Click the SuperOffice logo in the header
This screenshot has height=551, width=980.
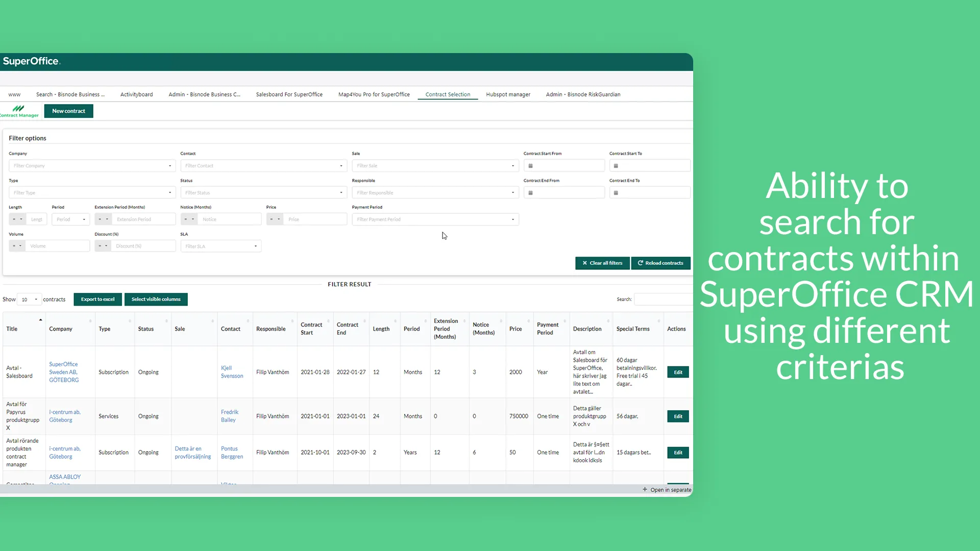31,61
